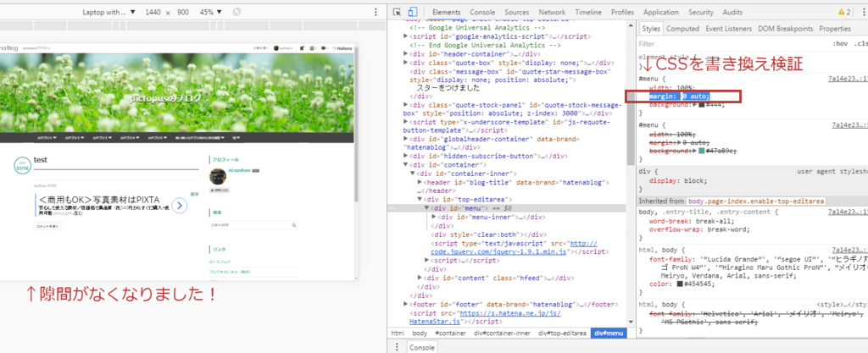868x353 pixels.
Task: Expand the header-container div node
Action: (406, 54)
